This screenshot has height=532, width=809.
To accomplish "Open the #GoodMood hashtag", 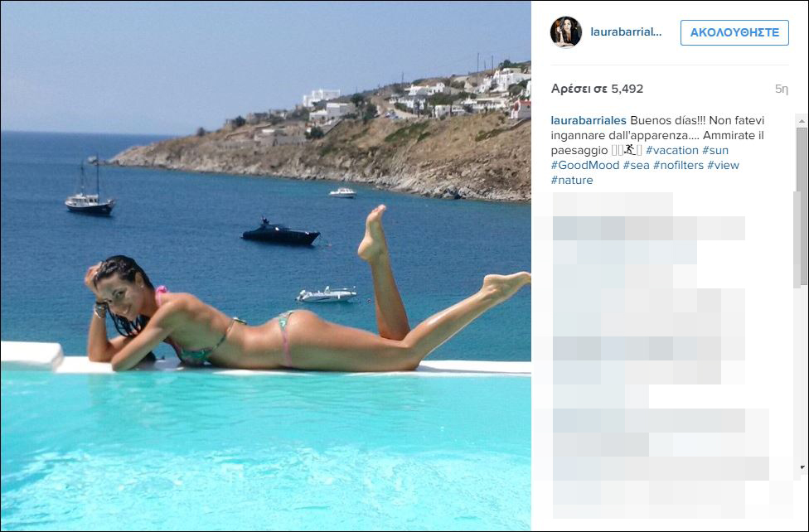I will pos(585,165).
